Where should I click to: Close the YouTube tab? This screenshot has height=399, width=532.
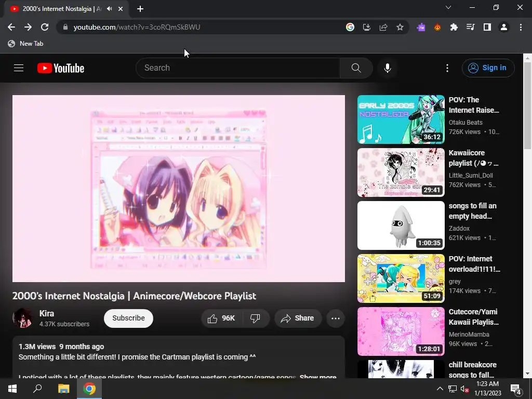[x=121, y=9]
